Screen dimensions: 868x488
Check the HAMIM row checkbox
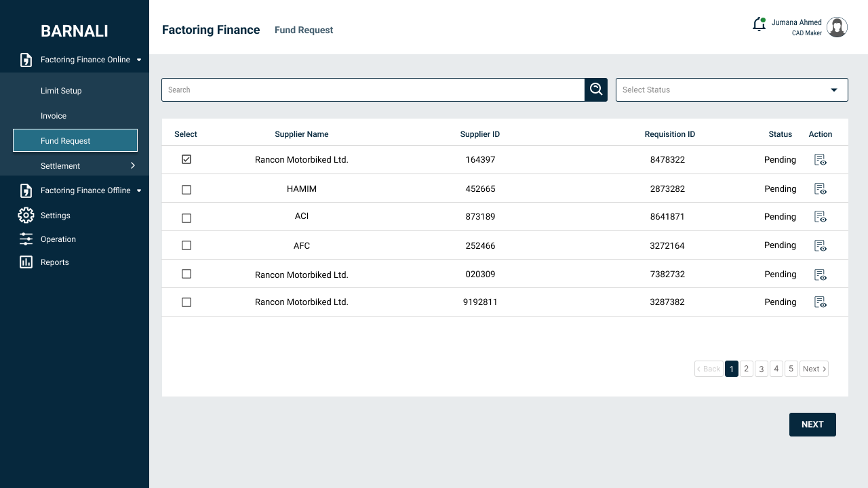186,190
